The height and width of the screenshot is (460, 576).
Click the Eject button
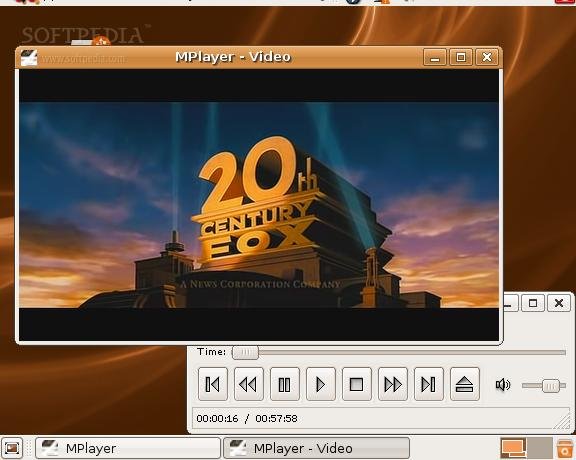465,384
